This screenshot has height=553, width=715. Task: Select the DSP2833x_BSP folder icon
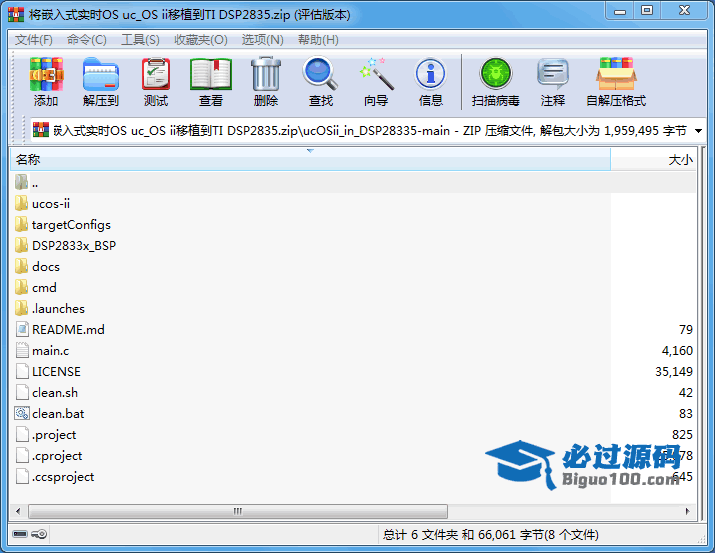click(x=21, y=245)
